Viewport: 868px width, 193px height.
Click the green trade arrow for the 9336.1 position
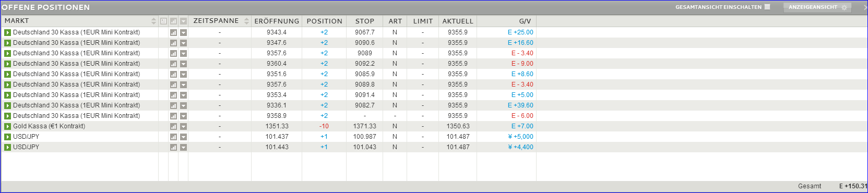(x=7, y=105)
